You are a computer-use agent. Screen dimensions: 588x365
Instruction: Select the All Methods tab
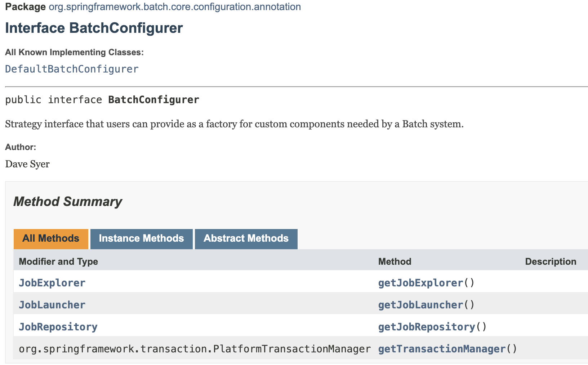51,238
